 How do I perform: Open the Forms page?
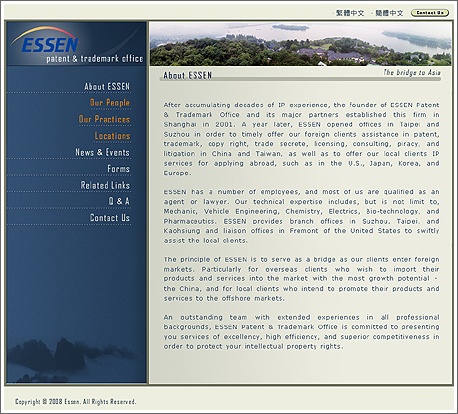pyautogui.click(x=118, y=169)
